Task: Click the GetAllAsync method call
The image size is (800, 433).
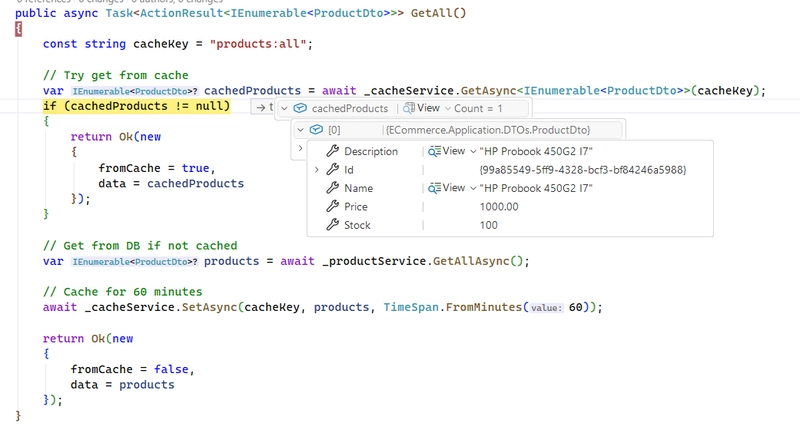Action: [x=471, y=261]
